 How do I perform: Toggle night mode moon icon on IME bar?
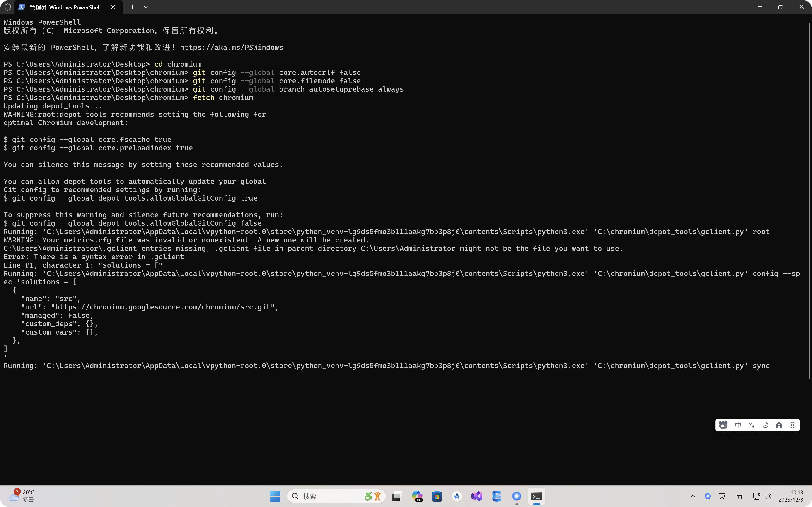click(x=765, y=425)
